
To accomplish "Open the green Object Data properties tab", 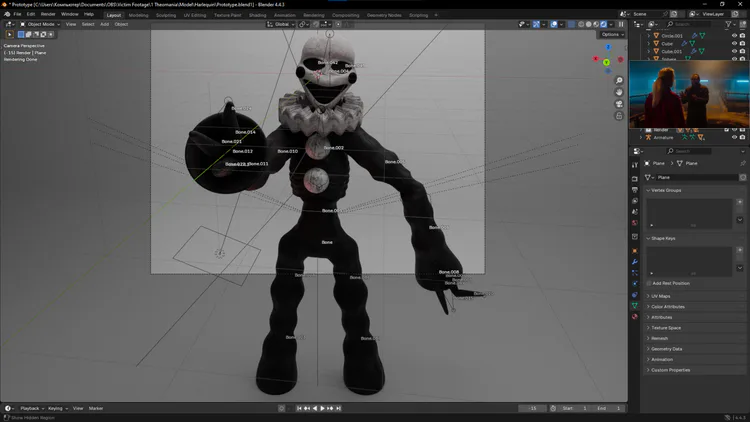I will 635,305.
